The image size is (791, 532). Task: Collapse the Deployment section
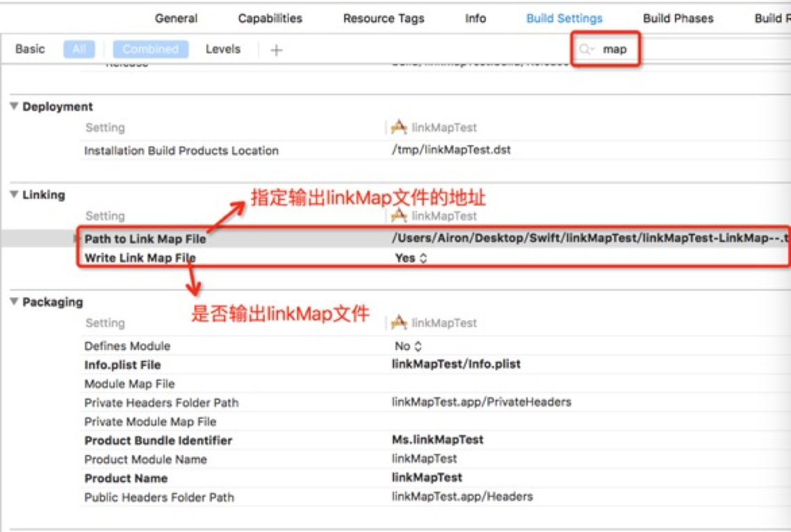pos(14,106)
